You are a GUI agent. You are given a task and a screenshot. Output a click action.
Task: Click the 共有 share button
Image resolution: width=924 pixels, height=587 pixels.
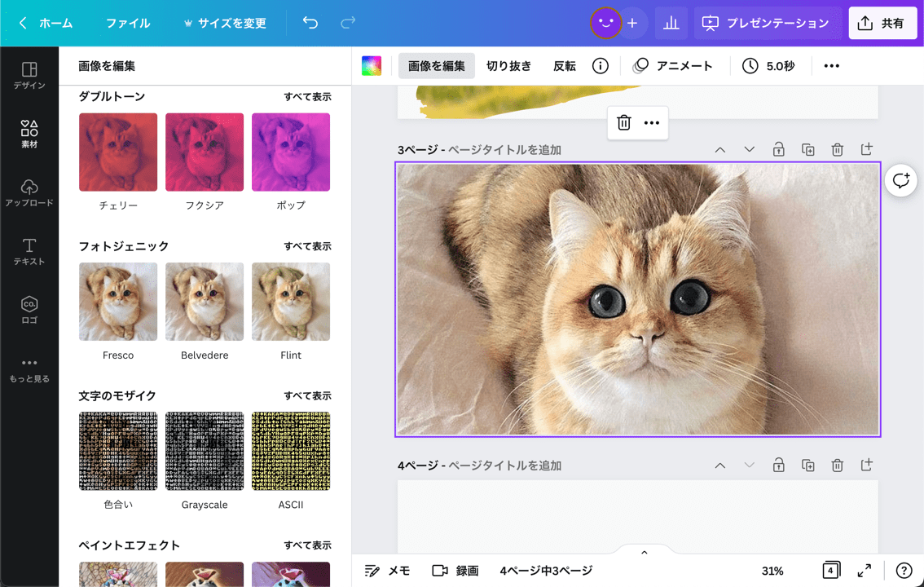pos(882,23)
